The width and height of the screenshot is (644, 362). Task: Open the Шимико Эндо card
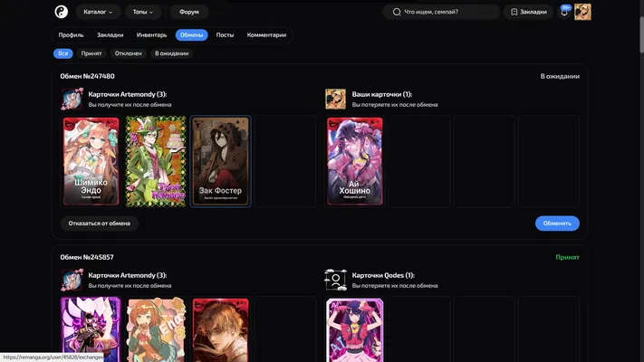(x=91, y=161)
